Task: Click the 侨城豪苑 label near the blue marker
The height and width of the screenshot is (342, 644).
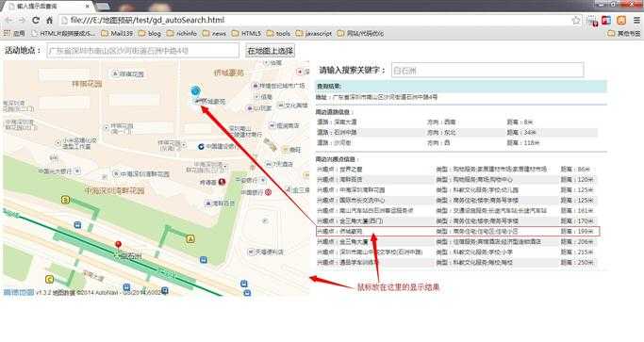Action: point(213,102)
